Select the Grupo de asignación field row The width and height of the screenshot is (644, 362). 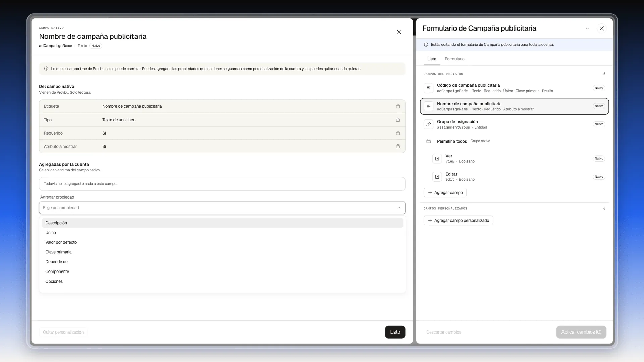[x=514, y=124]
